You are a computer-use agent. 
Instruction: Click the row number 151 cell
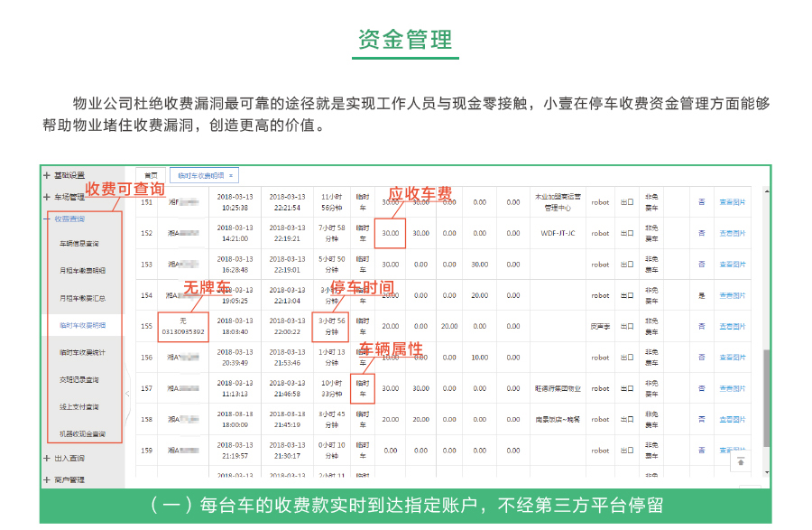[146, 202]
